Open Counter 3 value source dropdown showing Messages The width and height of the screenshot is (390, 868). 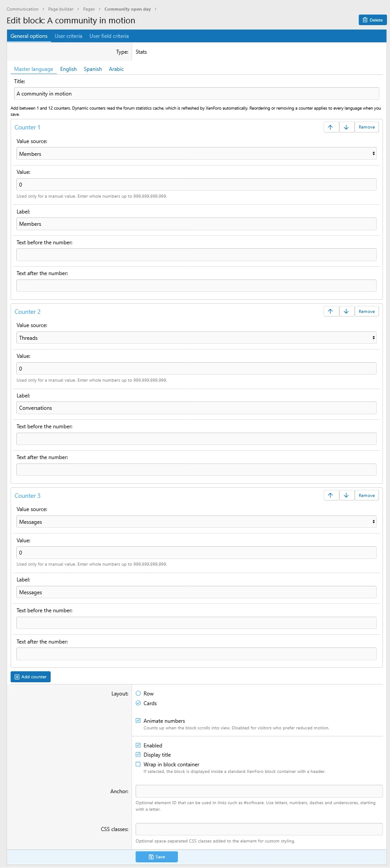[x=196, y=522]
